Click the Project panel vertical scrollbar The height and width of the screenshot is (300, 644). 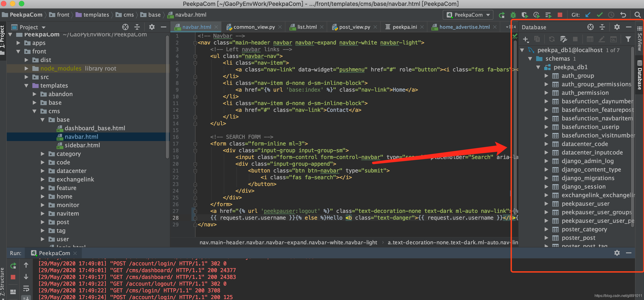167,97
